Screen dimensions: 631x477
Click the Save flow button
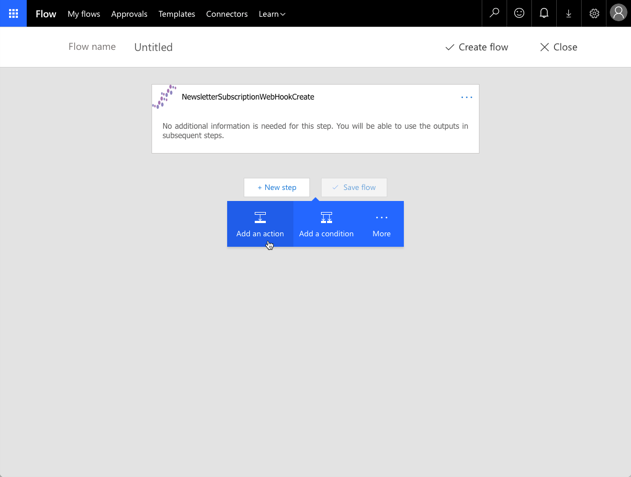tap(354, 187)
